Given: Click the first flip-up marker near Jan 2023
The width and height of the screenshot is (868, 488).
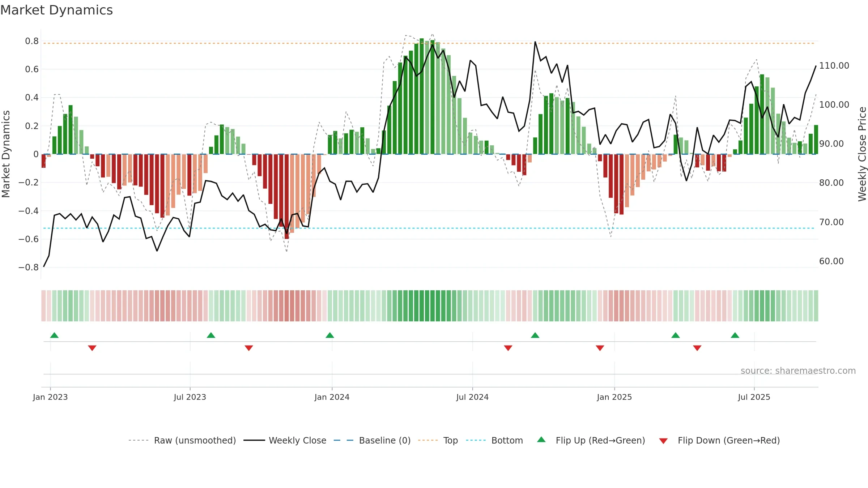Looking at the screenshot, I should pyautogui.click(x=54, y=335).
